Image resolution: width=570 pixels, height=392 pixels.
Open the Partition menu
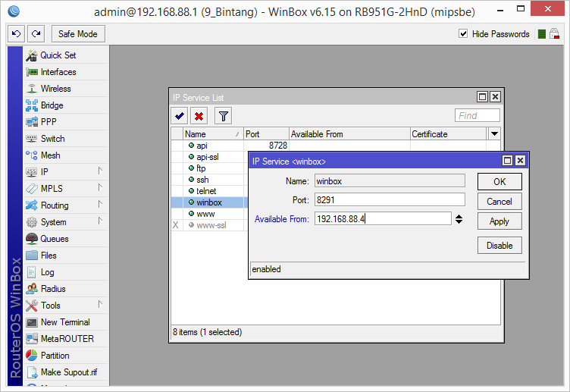[67, 356]
